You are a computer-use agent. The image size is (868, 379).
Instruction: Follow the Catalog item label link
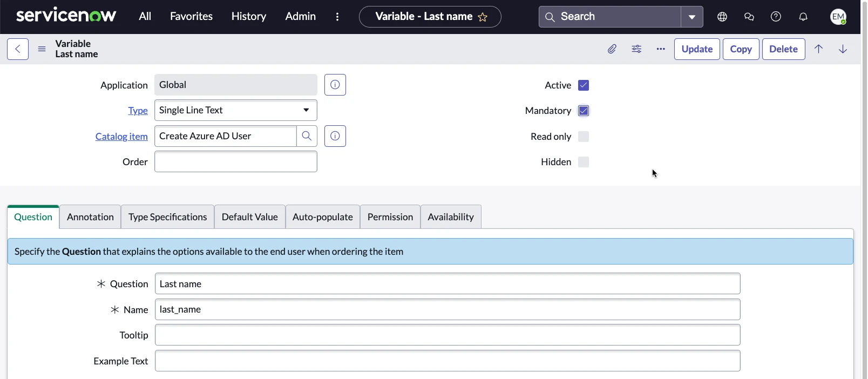pos(121,137)
